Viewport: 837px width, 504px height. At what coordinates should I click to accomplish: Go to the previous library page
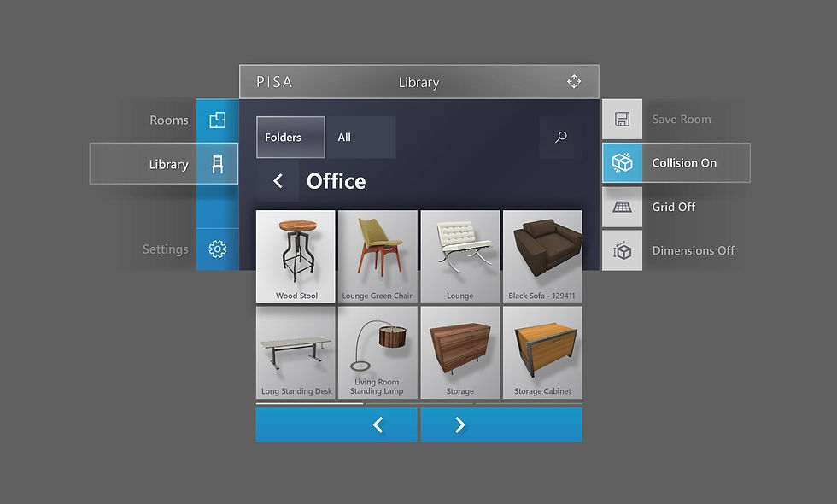337,425
